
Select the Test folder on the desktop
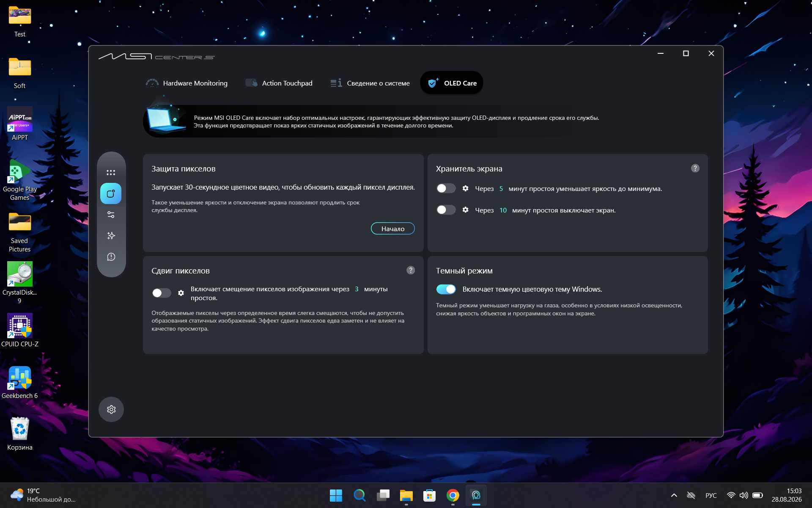click(20, 22)
